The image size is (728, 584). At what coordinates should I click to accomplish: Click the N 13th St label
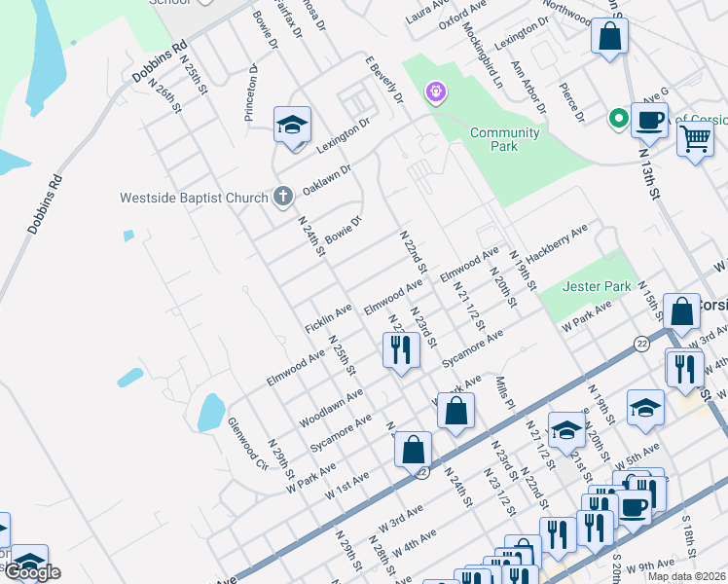tap(649, 174)
